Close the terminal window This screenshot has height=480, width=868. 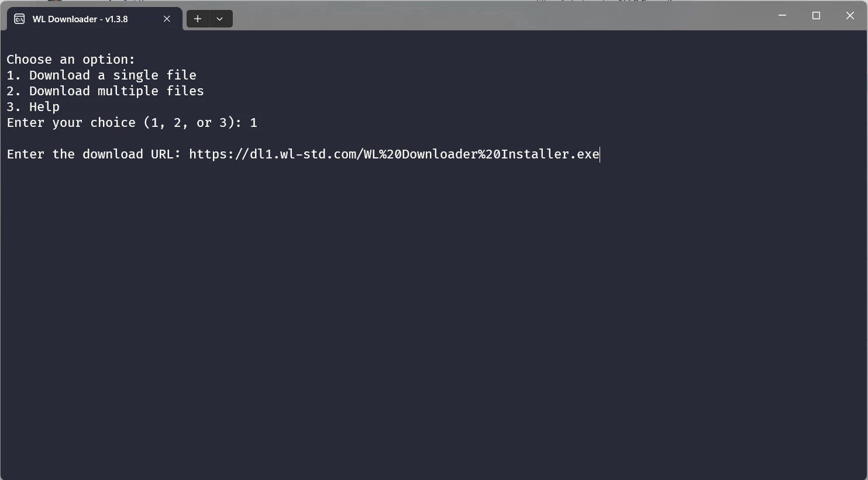[850, 16]
